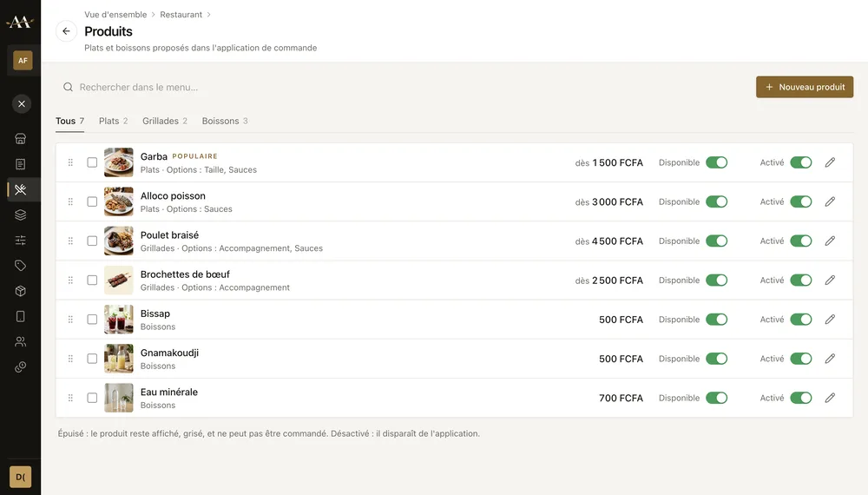Switch to the Tous tab
Screen dimensions: 868x495
pyautogui.click(x=69, y=121)
